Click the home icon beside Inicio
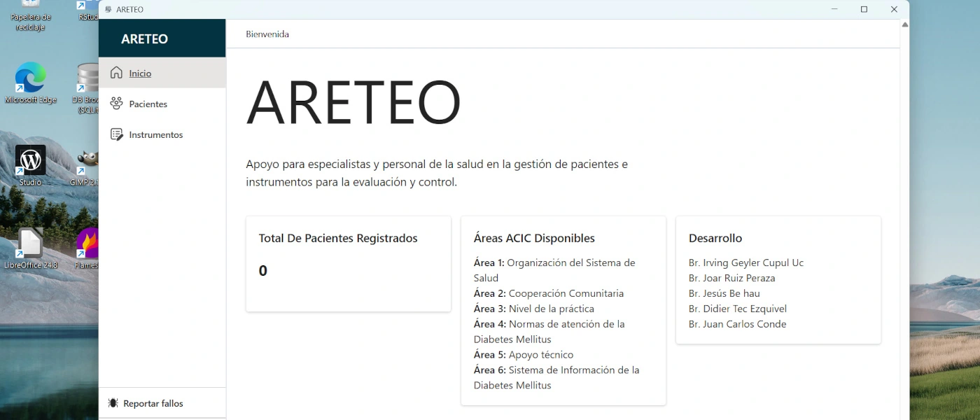980x420 pixels. click(116, 73)
